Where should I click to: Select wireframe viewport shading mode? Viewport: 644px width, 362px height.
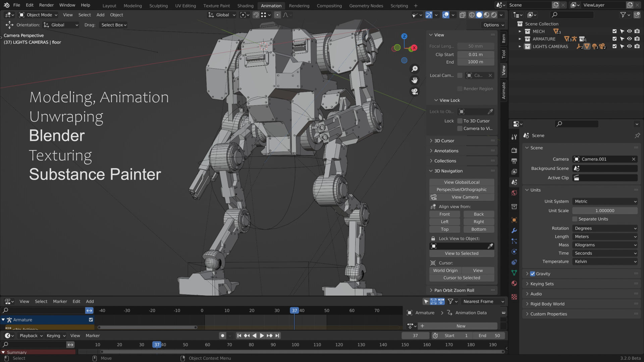point(472,15)
